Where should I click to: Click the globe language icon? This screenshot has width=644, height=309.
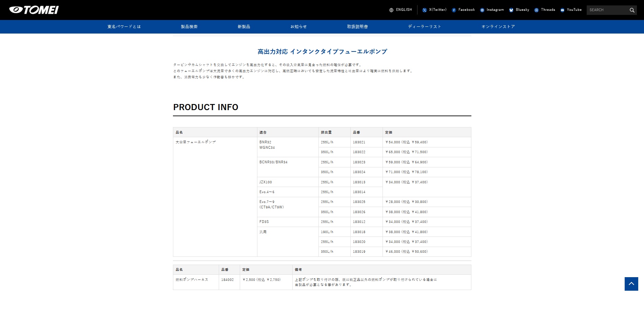tap(391, 10)
